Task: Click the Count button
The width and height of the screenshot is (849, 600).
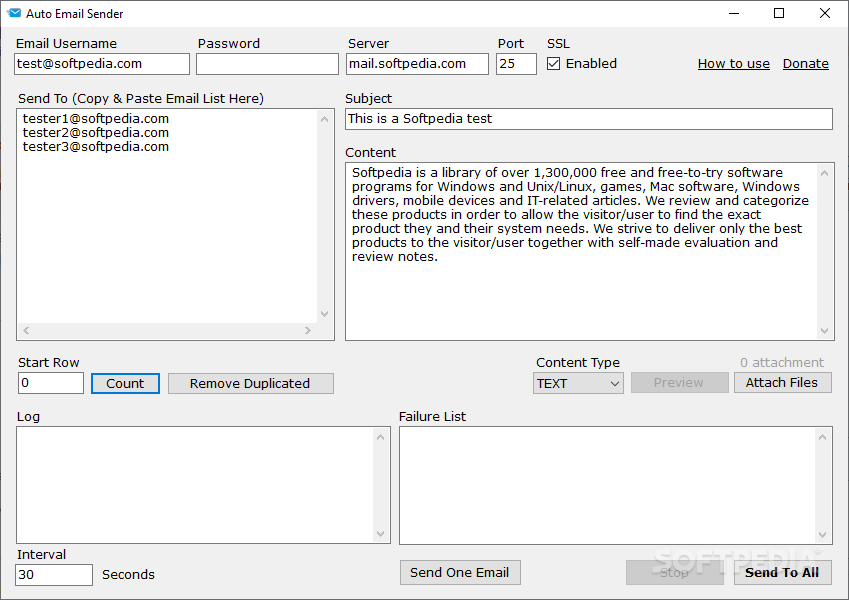Action: (125, 383)
